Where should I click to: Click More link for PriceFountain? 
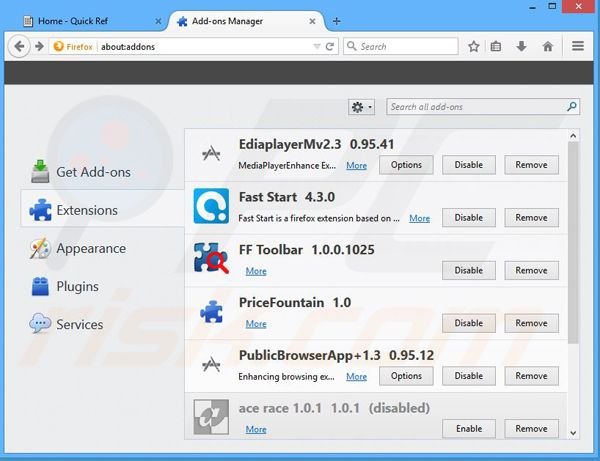click(x=256, y=324)
